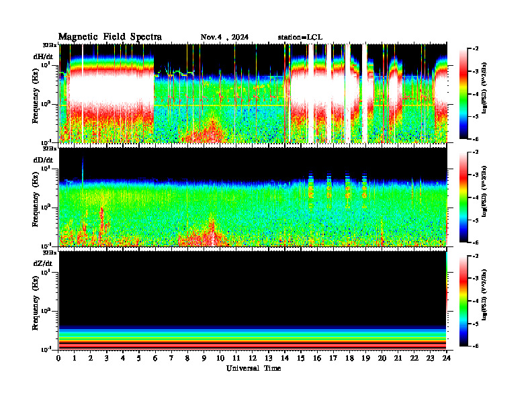Click the "19" hour tick label
Image resolution: width=532 pixels, height=411 pixels.
pyautogui.click(x=365, y=358)
